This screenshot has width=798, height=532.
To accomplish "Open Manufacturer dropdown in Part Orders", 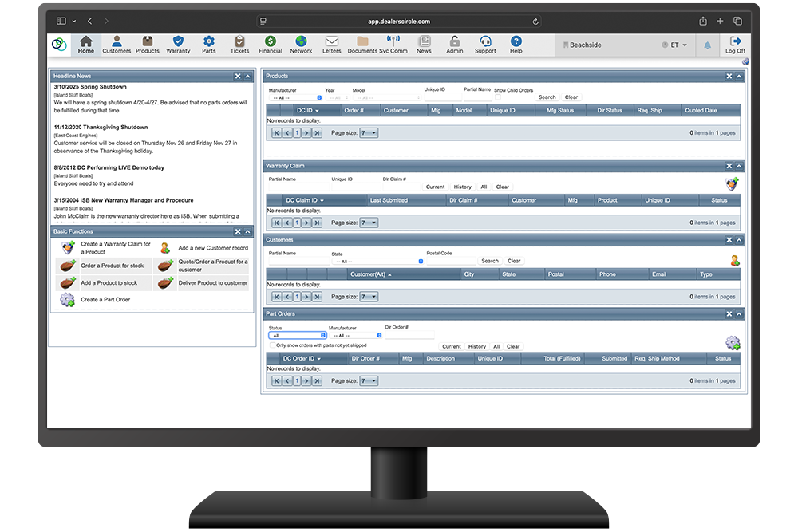I will click(355, 336).
